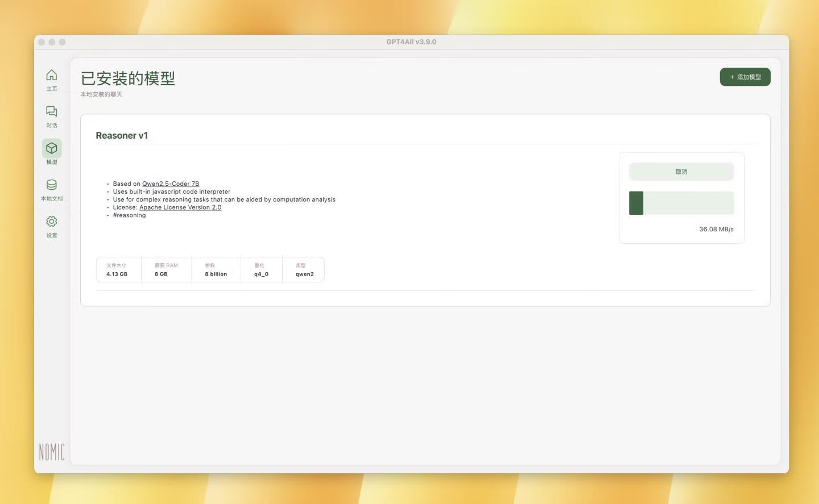Click the Nomic logo in sidebar
Image resolution: width=819 pixels, height=504 pixels.
pyautogui.click(x=52, y=452)
